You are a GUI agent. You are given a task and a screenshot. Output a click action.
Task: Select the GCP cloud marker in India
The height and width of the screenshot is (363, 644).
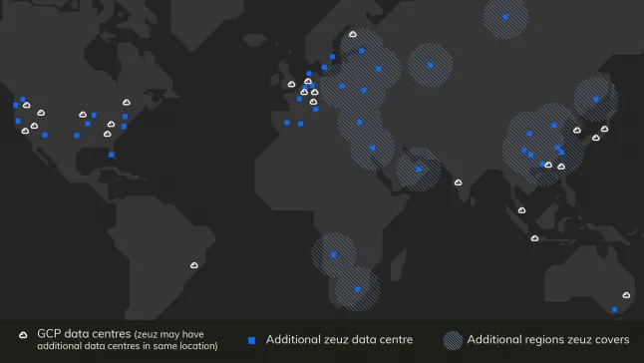click(x=458, y=182)
